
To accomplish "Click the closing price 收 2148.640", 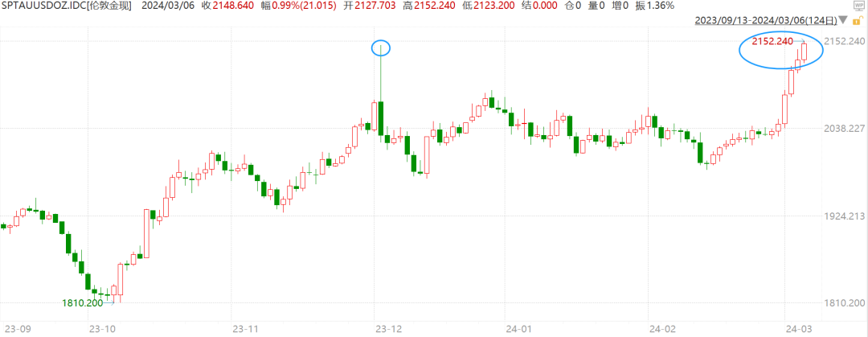I will (227, 6).
